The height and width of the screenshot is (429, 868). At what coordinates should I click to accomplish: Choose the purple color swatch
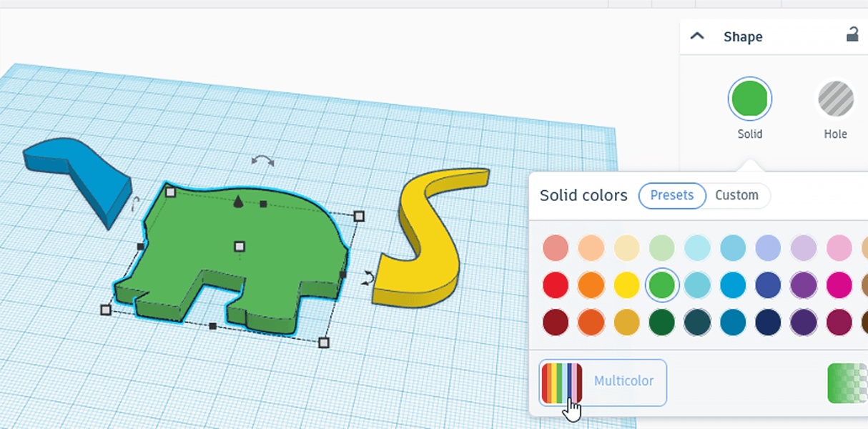click(804, 285)
